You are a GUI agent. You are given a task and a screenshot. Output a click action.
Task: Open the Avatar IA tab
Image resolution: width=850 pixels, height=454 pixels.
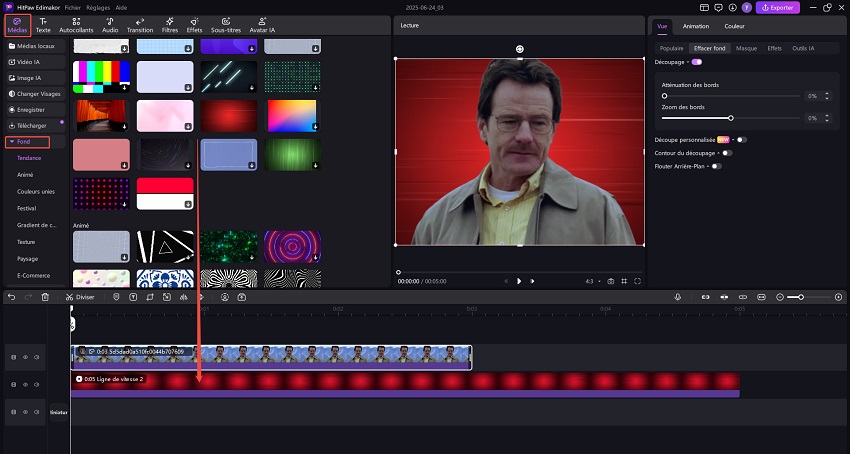[262, 25]
